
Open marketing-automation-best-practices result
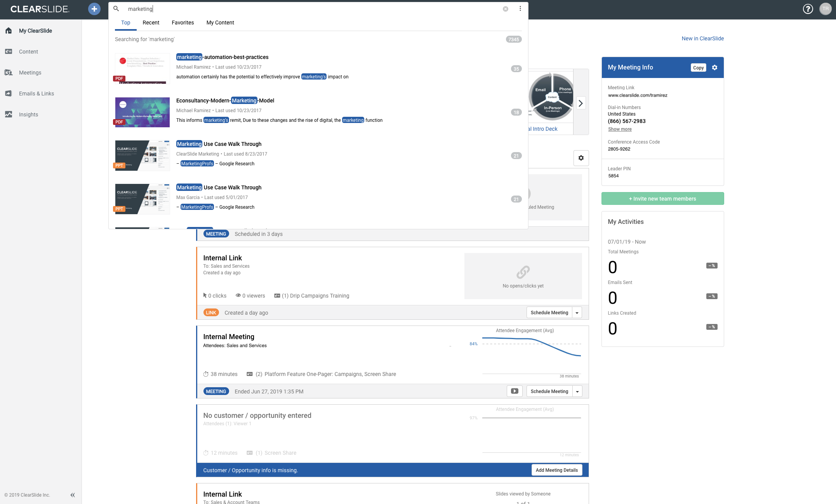click(x=222, y=57)
